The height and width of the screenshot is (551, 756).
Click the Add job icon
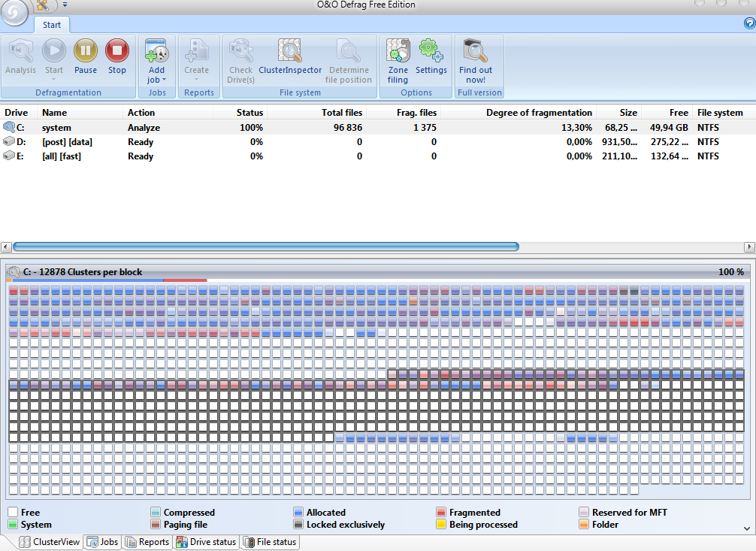point(157,50)
